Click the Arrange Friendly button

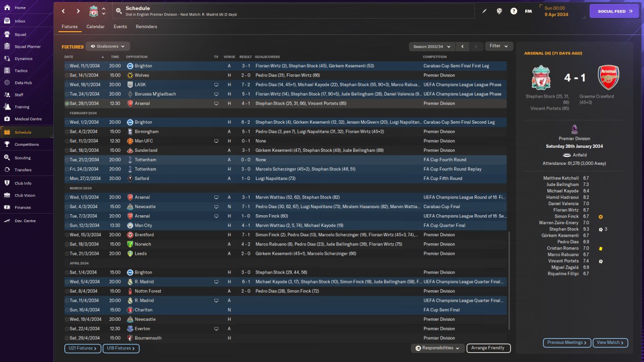click(488, 348)
